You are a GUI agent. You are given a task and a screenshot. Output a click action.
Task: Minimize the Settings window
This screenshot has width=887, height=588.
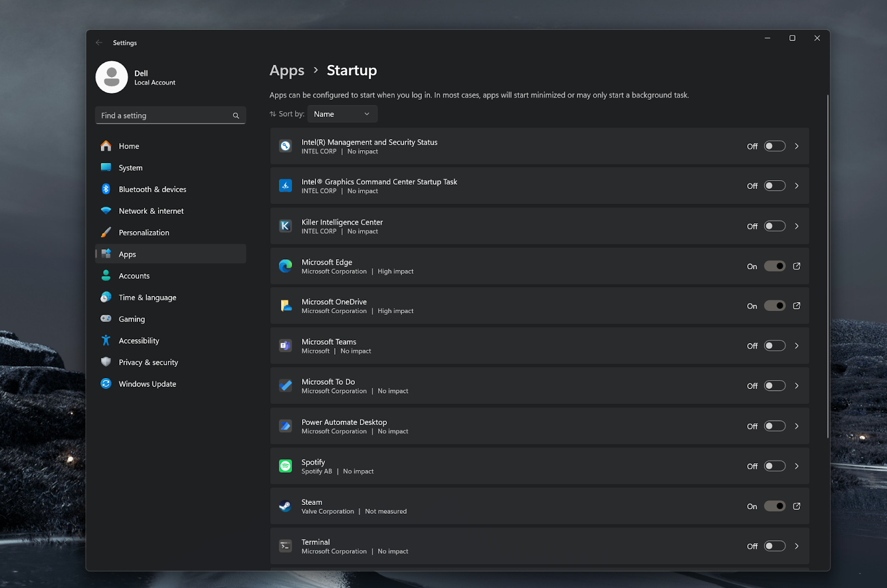pyautogui.click(x=767, y=38)
